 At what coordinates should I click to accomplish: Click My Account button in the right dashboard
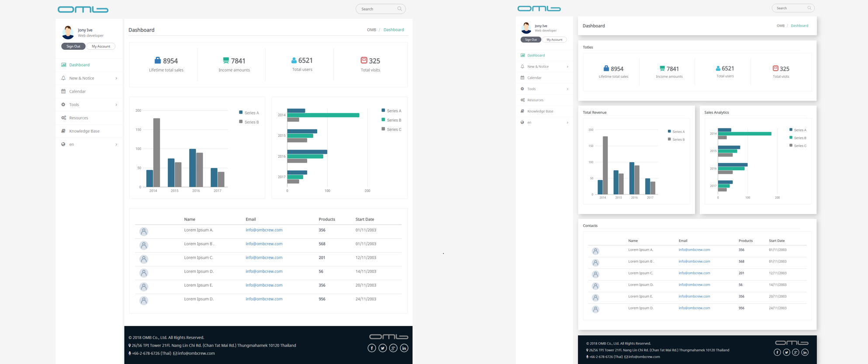tap(554, 40)
